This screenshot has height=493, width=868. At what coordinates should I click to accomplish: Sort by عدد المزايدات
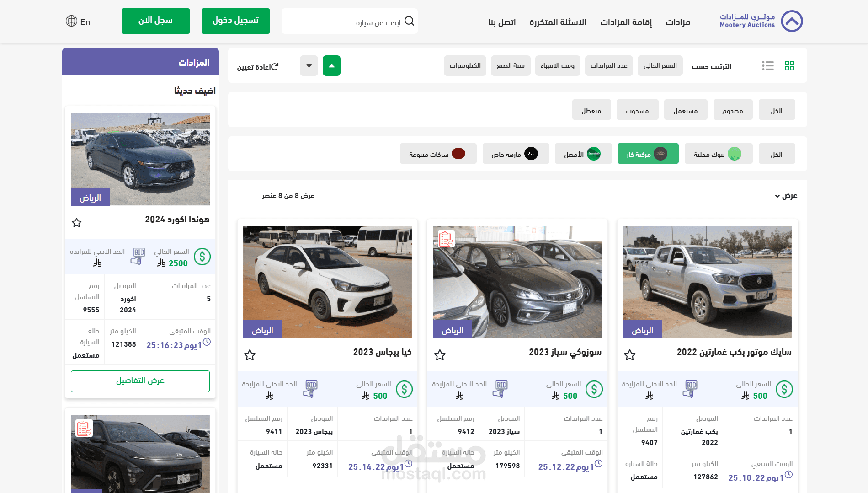pos(609,66)
